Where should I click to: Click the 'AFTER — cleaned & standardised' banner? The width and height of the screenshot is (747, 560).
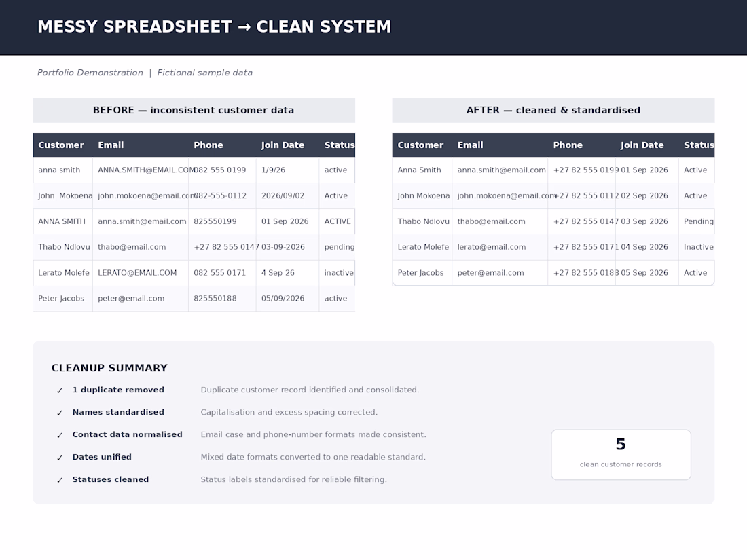point(553,111)
